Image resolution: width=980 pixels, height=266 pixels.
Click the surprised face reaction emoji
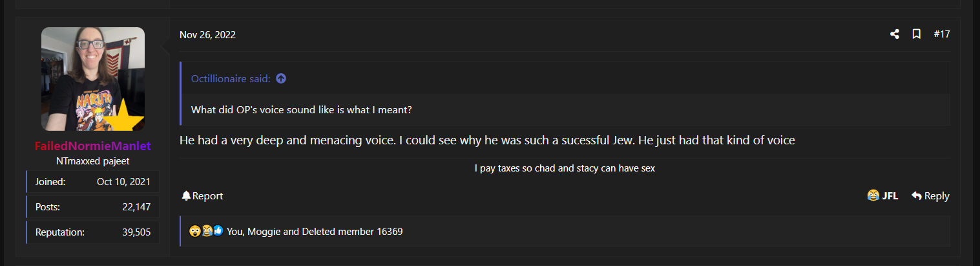click(x=194, y=231)
